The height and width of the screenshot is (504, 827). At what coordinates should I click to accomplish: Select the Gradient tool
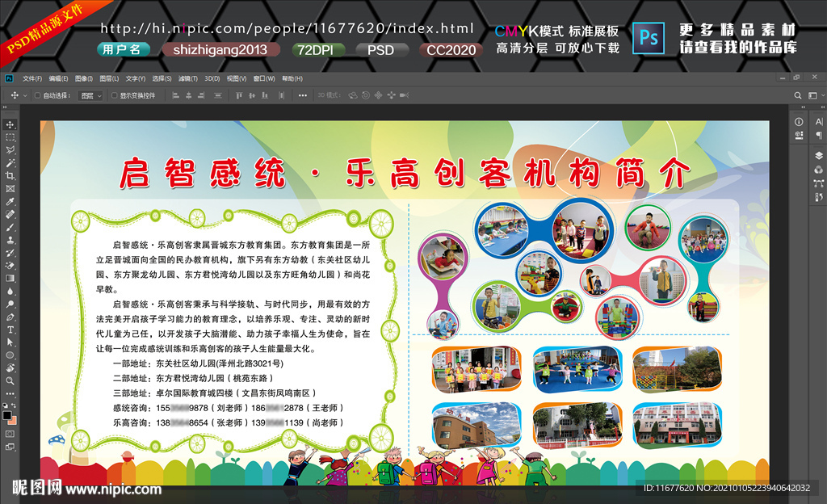[x=10, y=278]
